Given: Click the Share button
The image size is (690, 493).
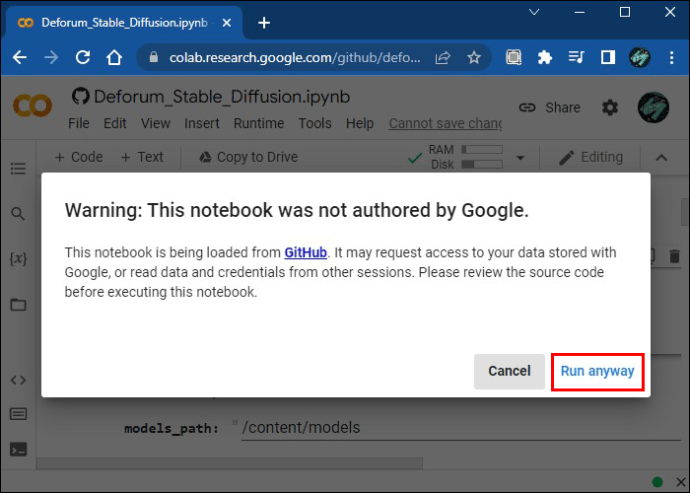Looking at the screenshot, I should tap(550, 107).
